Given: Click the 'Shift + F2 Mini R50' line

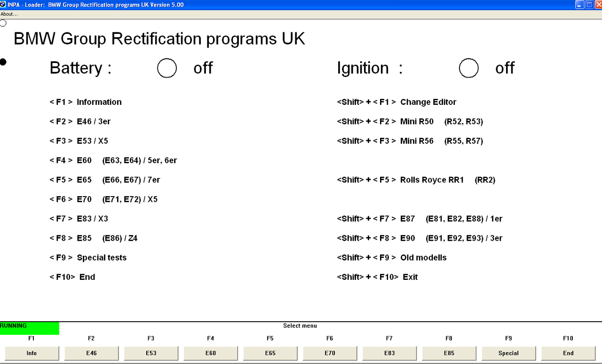Looking at the screenshot, I should [x=410, y=121].
